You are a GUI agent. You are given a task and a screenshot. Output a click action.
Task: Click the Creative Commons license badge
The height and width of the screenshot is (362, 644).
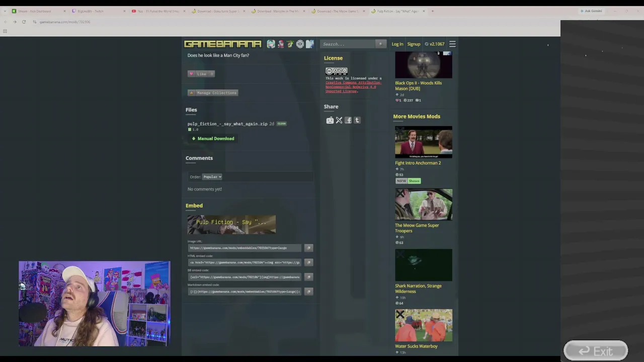click(337, 71)
